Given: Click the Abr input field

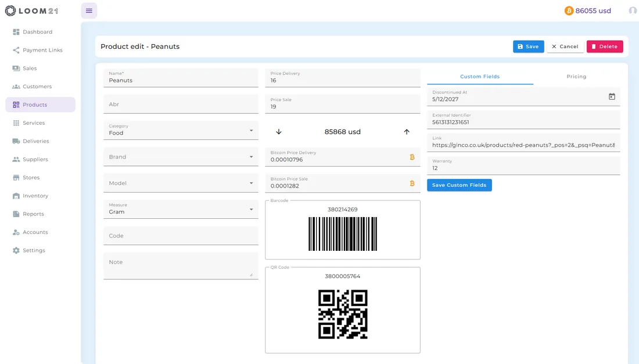Looking at the screenshot, I should (181, 104).
